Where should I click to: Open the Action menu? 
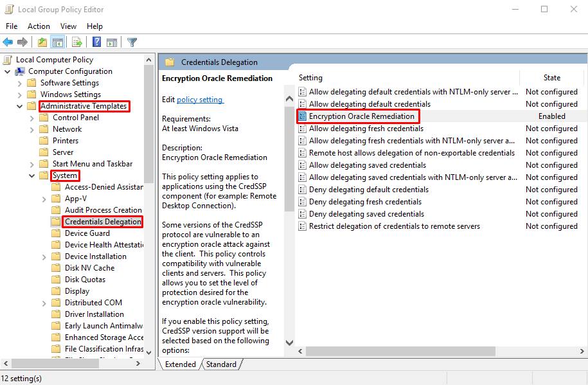[x=39, y=26]
